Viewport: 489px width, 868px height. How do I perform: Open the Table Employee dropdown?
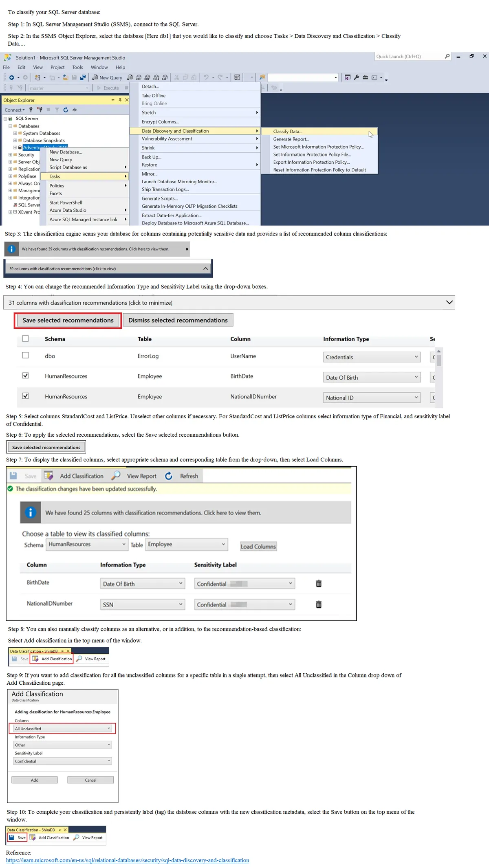(187, 544)
